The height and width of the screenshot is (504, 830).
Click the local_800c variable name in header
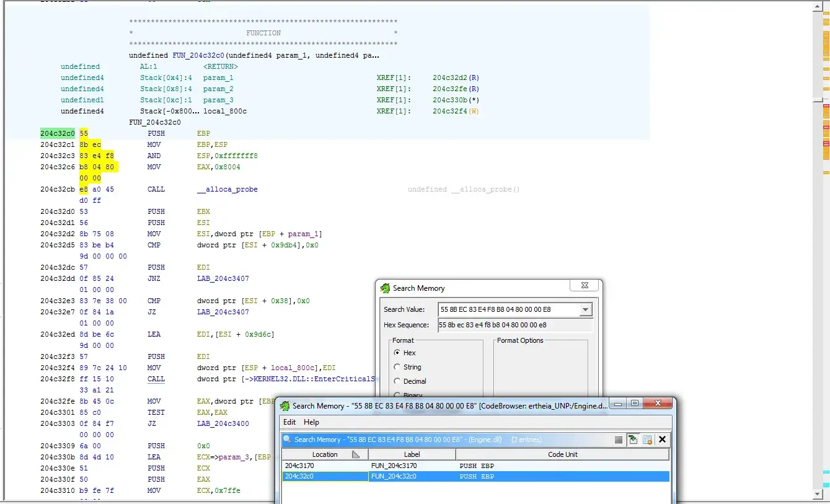225,111
